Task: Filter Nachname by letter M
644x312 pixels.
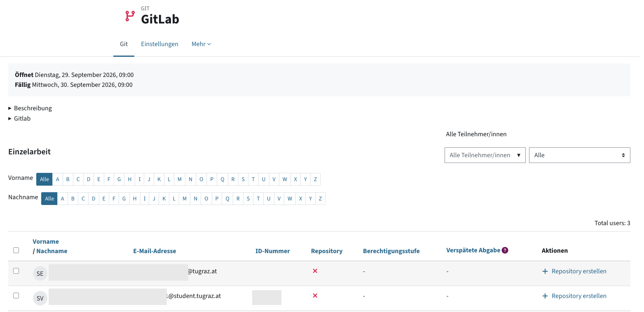Action: coord(184,198)
